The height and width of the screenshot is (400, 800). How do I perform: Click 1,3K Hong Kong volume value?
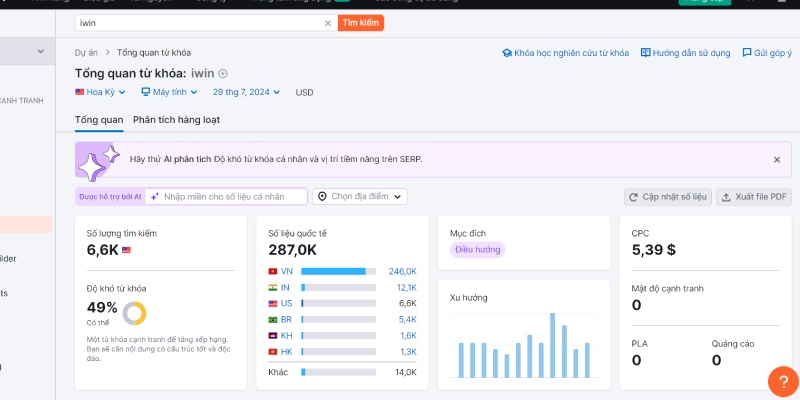click(x=408, y=352)
